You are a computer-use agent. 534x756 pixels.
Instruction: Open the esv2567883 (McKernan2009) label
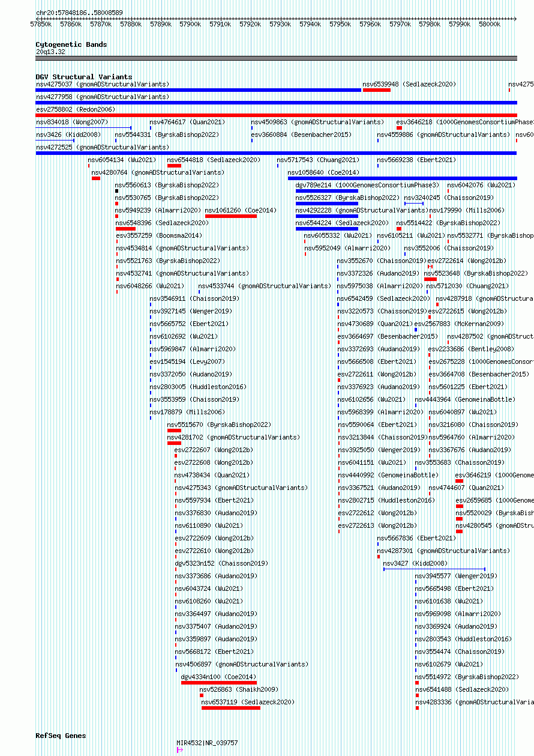459,324
